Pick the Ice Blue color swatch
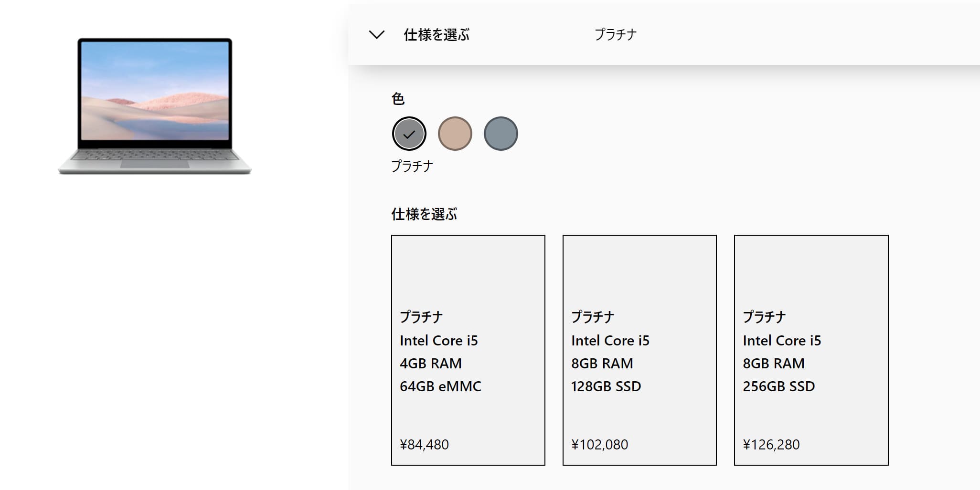 501,134
